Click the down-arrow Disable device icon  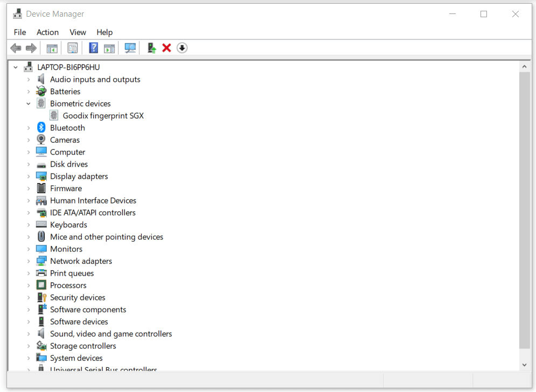[x=182, y=48]
